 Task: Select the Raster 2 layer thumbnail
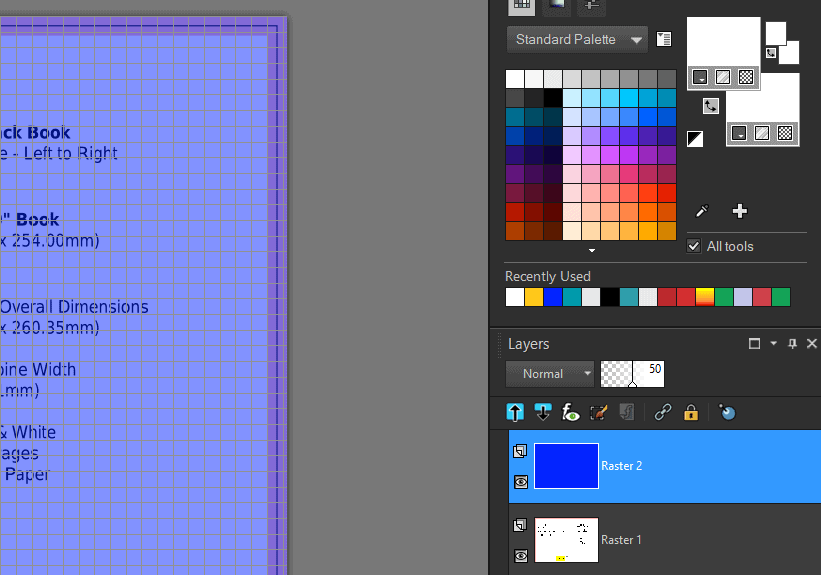tap(566, 466)
